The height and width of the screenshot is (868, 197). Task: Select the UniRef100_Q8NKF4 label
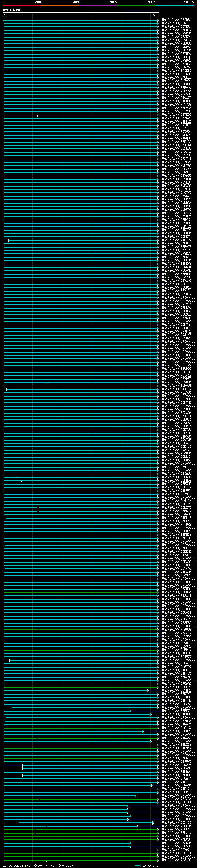177,236
